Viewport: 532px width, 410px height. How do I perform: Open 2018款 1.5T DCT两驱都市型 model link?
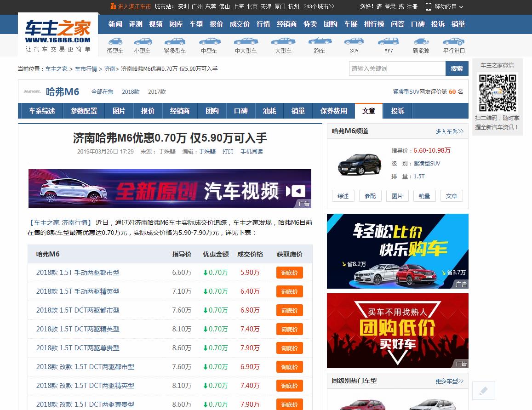(x=78, y=310)
